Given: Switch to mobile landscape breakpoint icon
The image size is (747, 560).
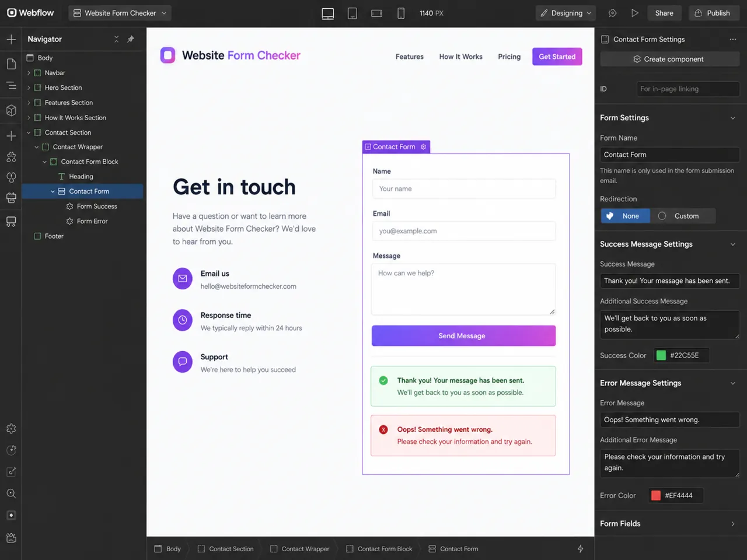Looking at the screenshot, I should click(x=377, y=13).
